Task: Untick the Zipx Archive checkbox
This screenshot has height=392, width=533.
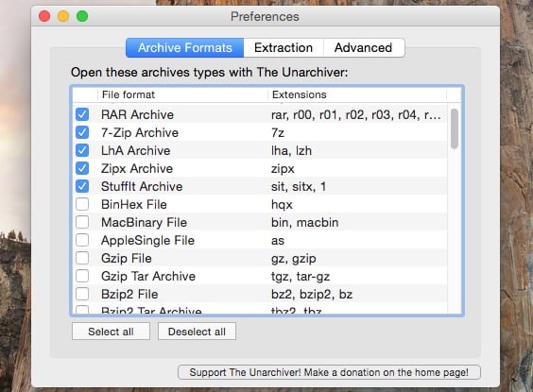Action: pos(82,168)
